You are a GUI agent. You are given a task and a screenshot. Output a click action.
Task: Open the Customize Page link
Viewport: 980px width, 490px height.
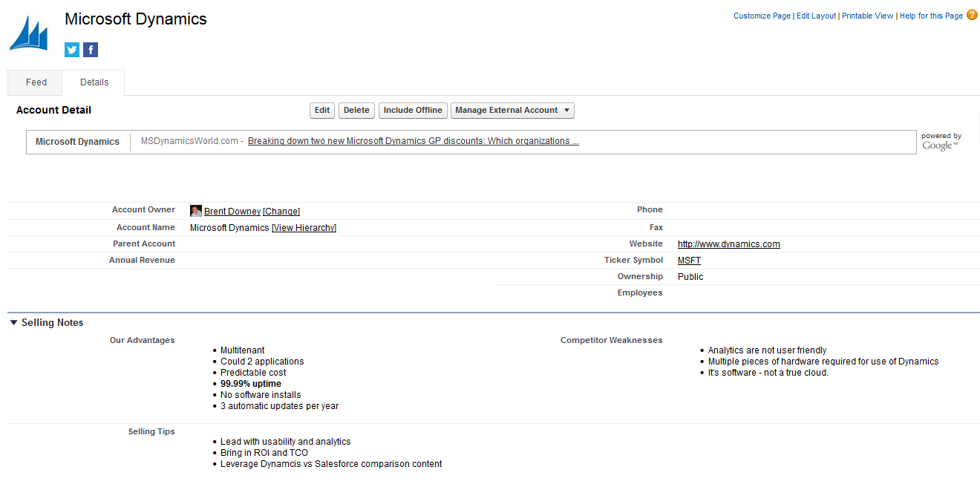(x=762, y=15)
